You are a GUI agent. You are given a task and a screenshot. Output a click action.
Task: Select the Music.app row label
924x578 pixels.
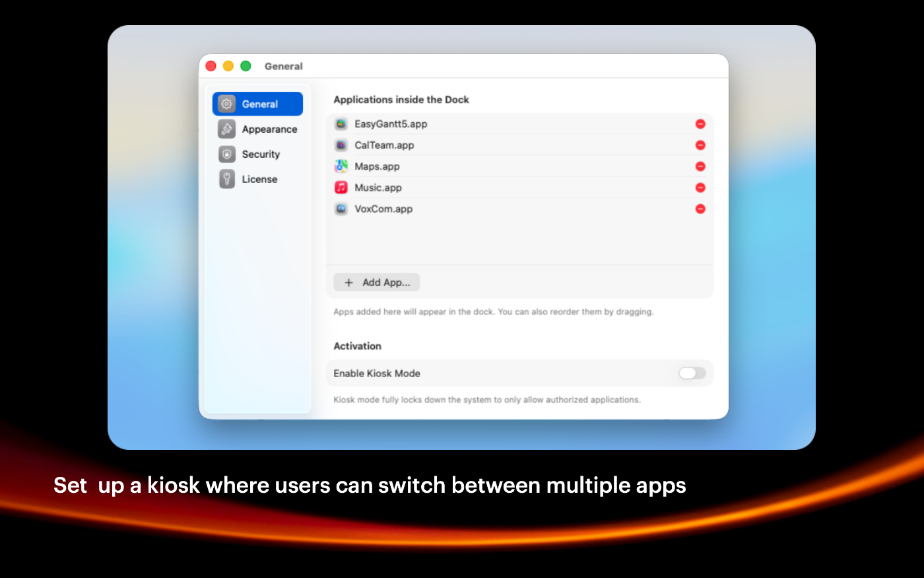(378, 188)
